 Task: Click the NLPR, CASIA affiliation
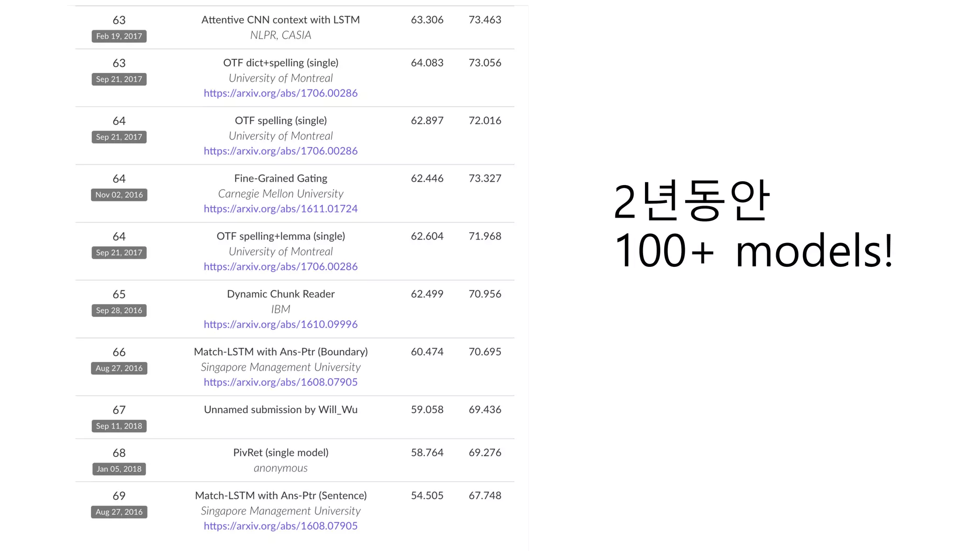(280, 35)
